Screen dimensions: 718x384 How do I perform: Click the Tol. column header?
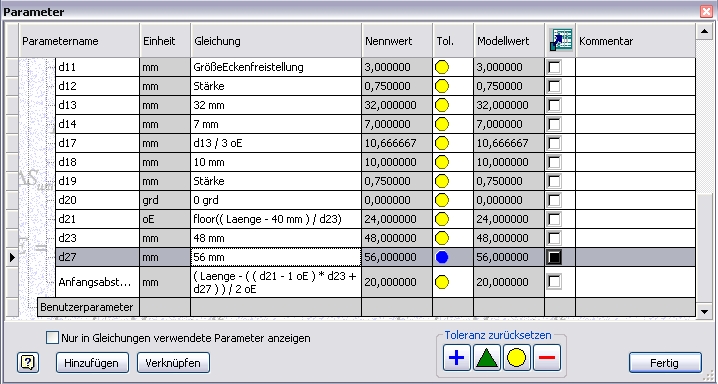(453, 41)
